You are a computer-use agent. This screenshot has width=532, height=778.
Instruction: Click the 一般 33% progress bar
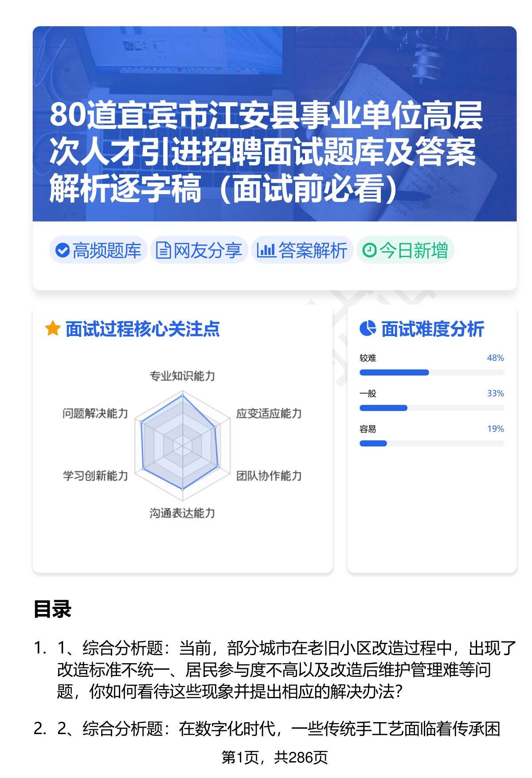point(431,408)
